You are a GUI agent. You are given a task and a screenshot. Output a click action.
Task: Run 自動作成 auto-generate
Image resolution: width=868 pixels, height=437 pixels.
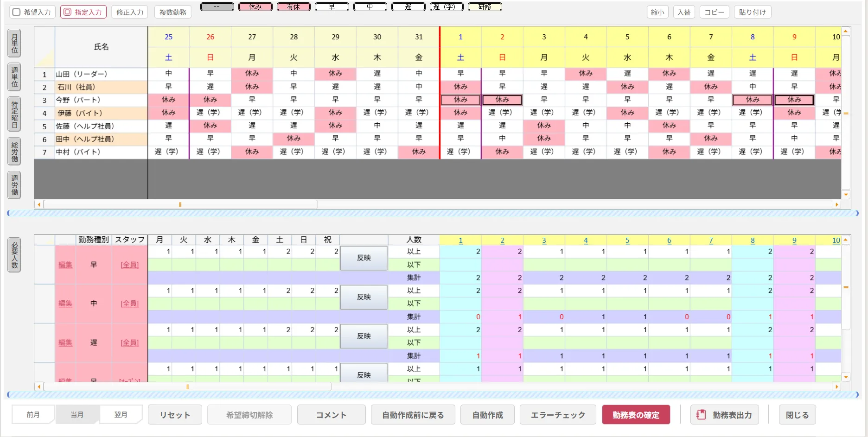click(x=487, y=415)
